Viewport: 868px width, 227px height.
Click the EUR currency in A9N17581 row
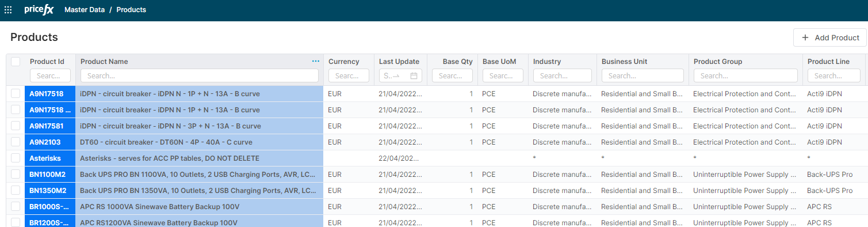335,126
